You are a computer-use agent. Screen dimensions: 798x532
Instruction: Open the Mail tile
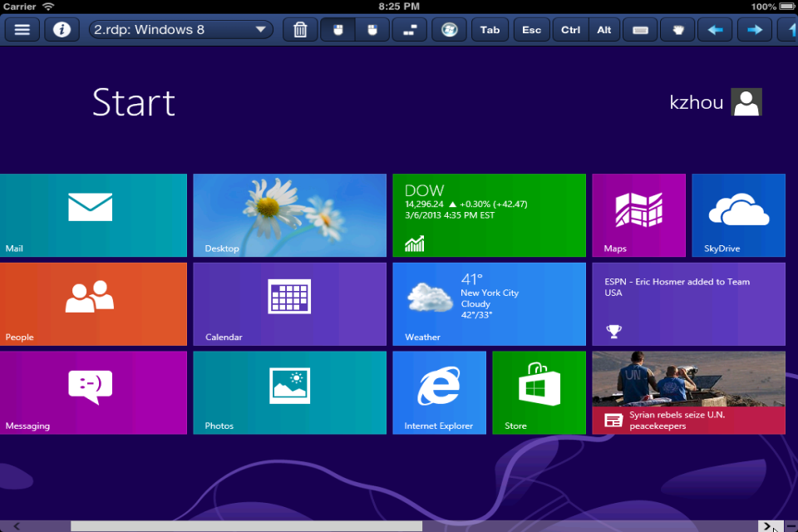pos(93,215)
